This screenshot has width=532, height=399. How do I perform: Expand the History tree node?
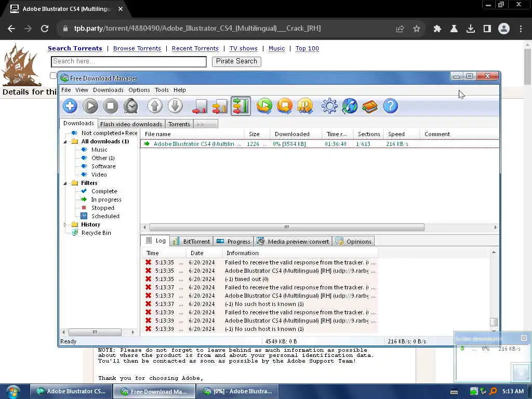(x=65, y=224)
